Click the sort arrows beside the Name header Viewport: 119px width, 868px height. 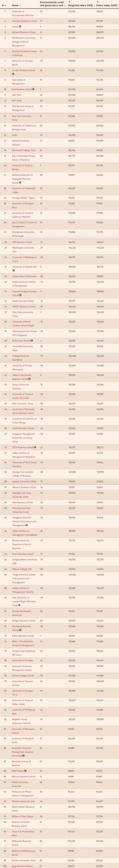point(20,6)
